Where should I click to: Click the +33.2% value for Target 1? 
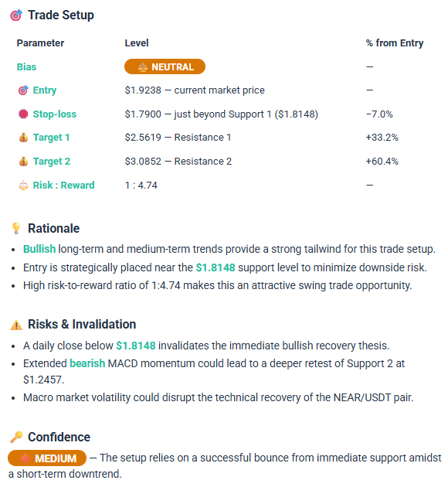click(382, 138)
